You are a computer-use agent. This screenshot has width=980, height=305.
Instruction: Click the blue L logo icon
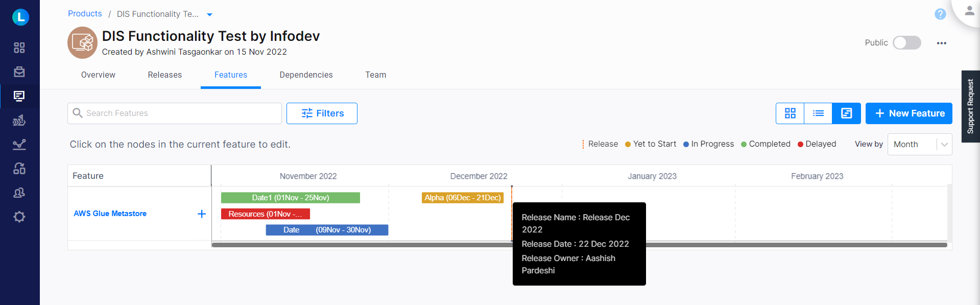(x=20, y=17)
